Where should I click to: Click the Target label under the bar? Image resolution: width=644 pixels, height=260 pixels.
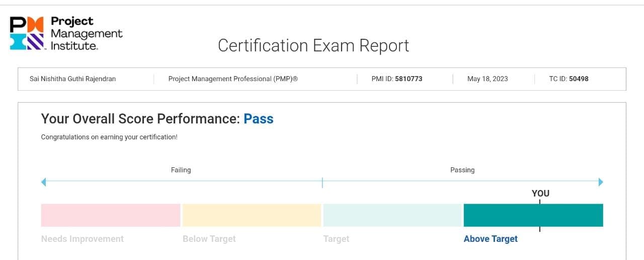click(x=336, y=239)
